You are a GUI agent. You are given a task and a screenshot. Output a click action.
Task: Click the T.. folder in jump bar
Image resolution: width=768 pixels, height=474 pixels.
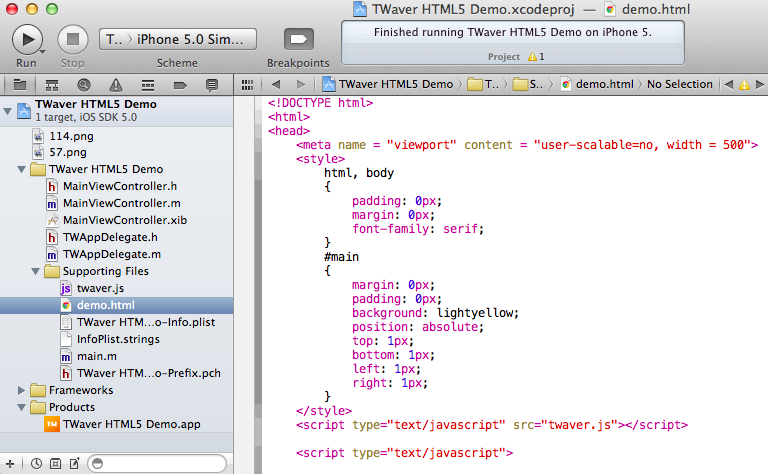tap(483, 84)
